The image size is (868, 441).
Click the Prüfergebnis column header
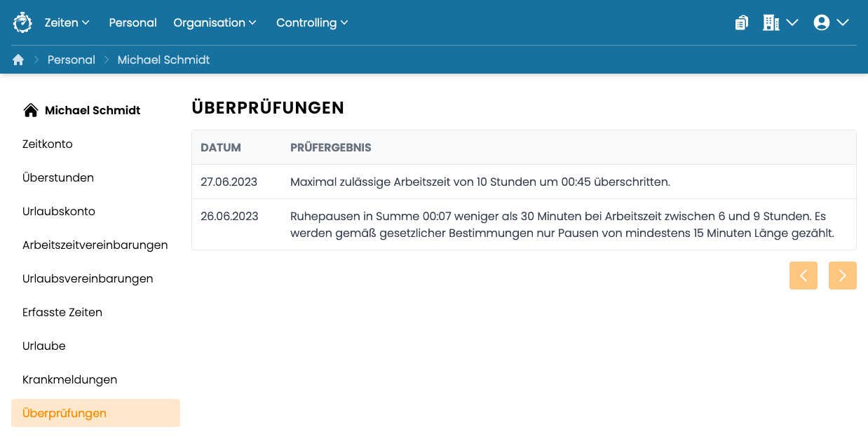pos(331,148)
